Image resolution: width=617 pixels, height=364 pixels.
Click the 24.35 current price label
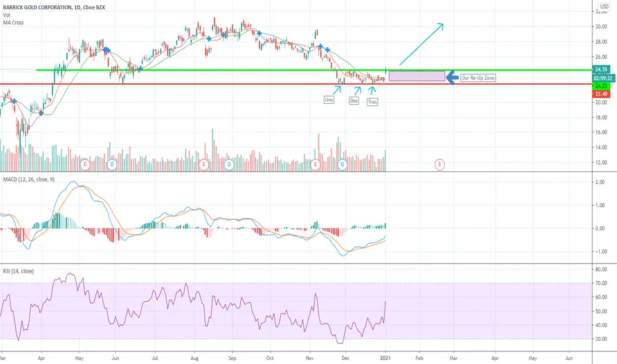601,69
